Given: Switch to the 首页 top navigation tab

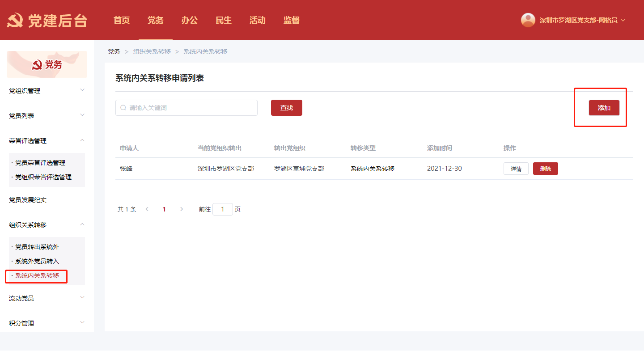Looking at the screenshot, I should click(x=121, y=21).
